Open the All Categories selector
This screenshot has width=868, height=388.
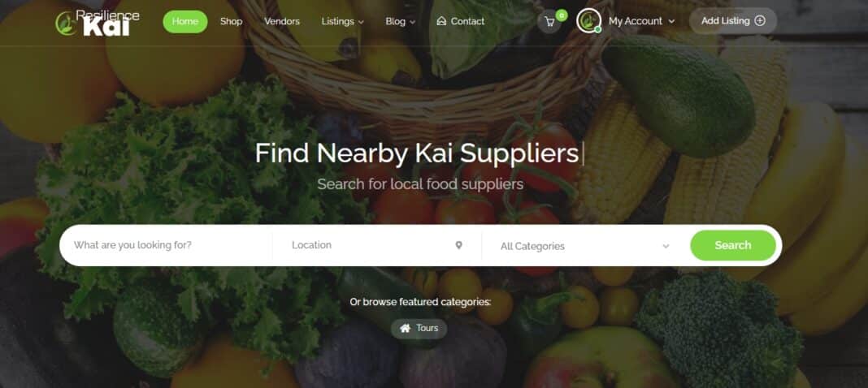pyautogui.click(x=585, y=246)
